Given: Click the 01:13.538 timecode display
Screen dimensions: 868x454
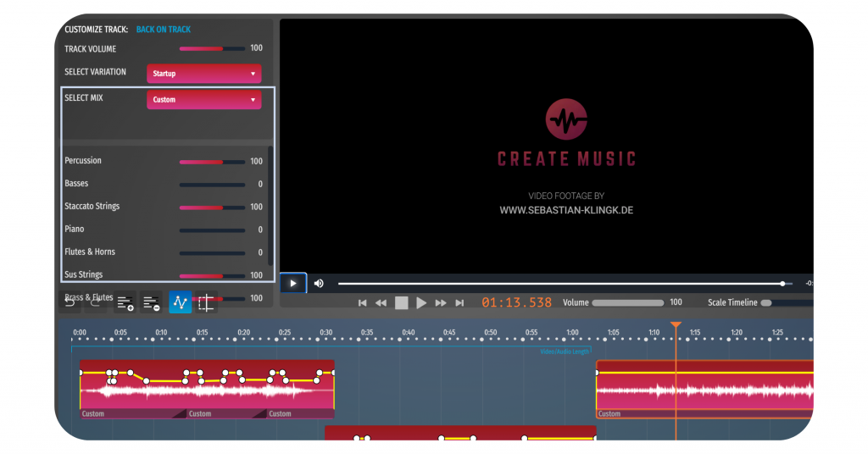Looking at the screenshot, I should click(516, 302).
